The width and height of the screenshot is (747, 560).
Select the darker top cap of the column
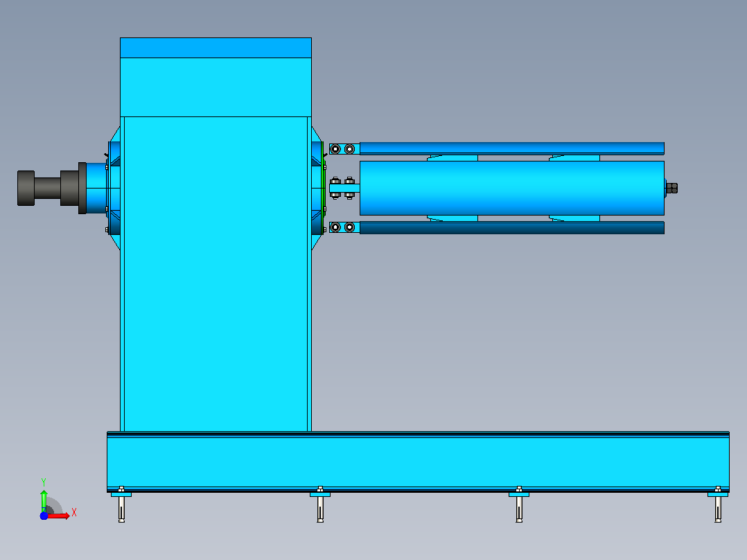click(x=216, y=48)
